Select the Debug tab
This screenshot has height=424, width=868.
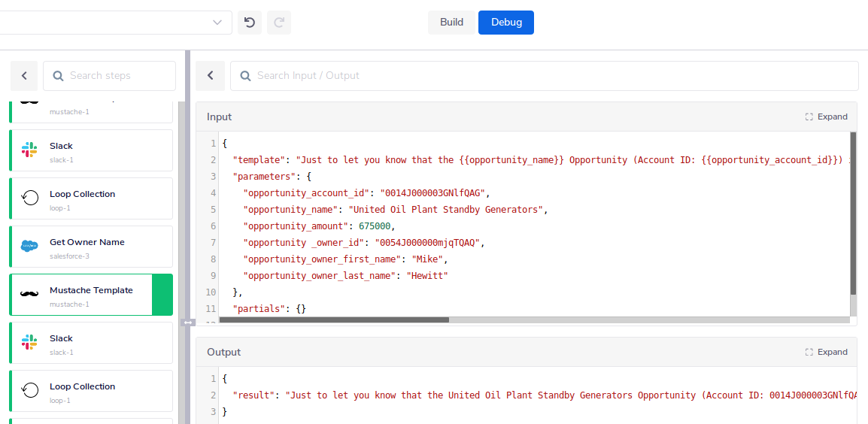pyautogui.click(x=506, y=23)
